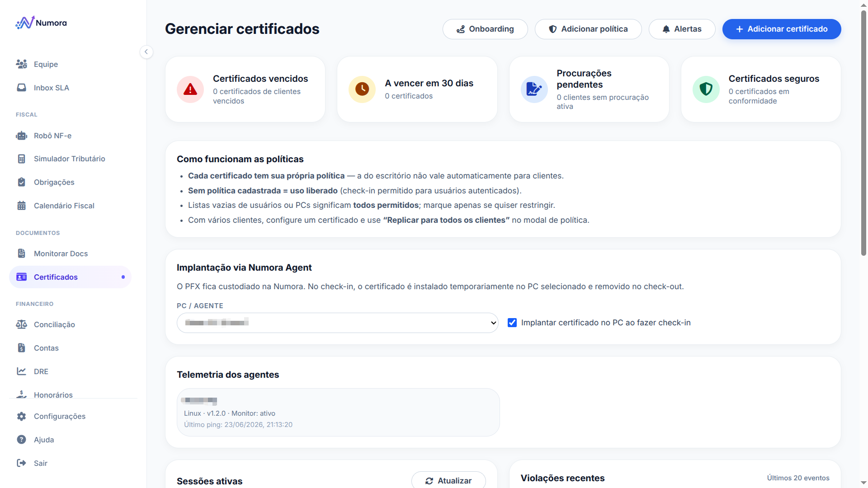Screen dimensions: 868x488
Task: Open the Ajuda help link
Action: click(70, 440)
